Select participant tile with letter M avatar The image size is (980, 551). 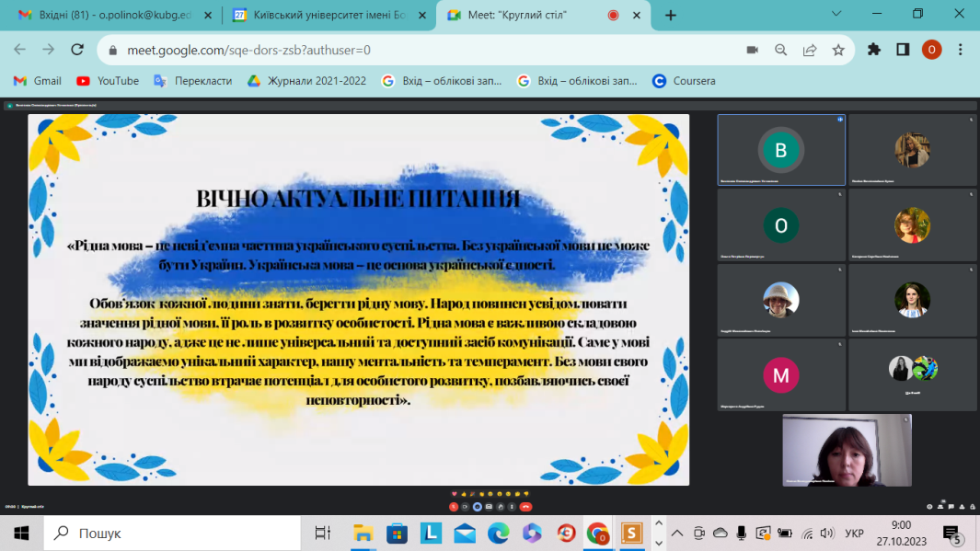[781, 374]
